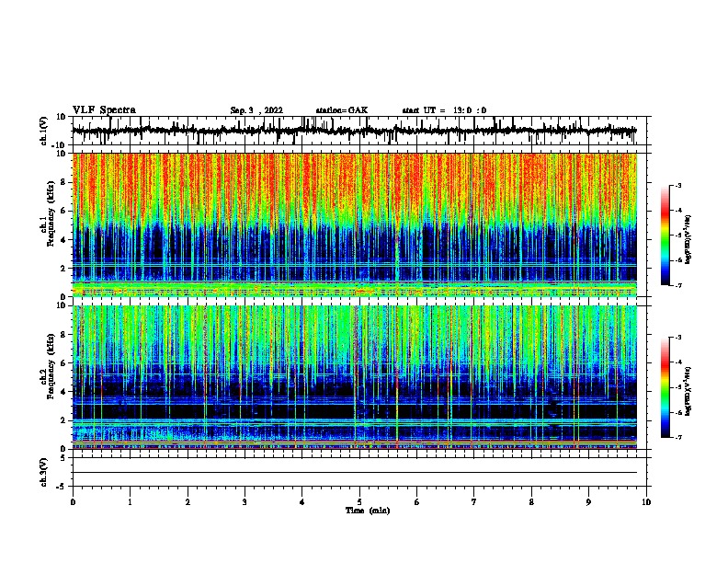Click time axis tick label "9"
728x563 pixels.
588,502
